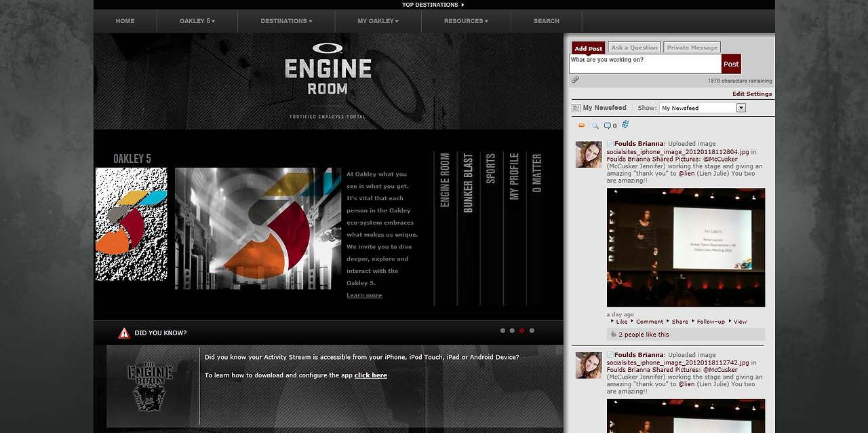Click the 'a day ago' timestamp
Image resolution: width=868 pixels, height=433 pixels.
tap(620, 315)
